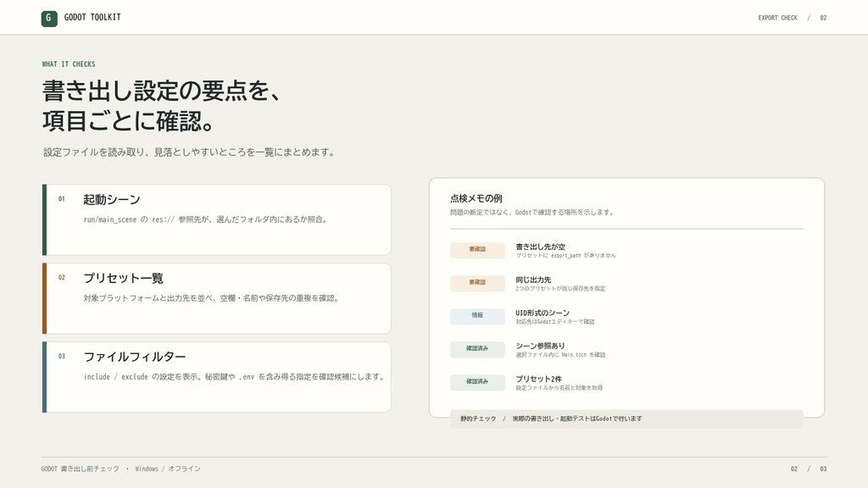Viewport: 868px width, 488px height.
Task: Click the 確認済み badge beside シーン参照あり
Action: pyautogui.click(x=477, y=349)
